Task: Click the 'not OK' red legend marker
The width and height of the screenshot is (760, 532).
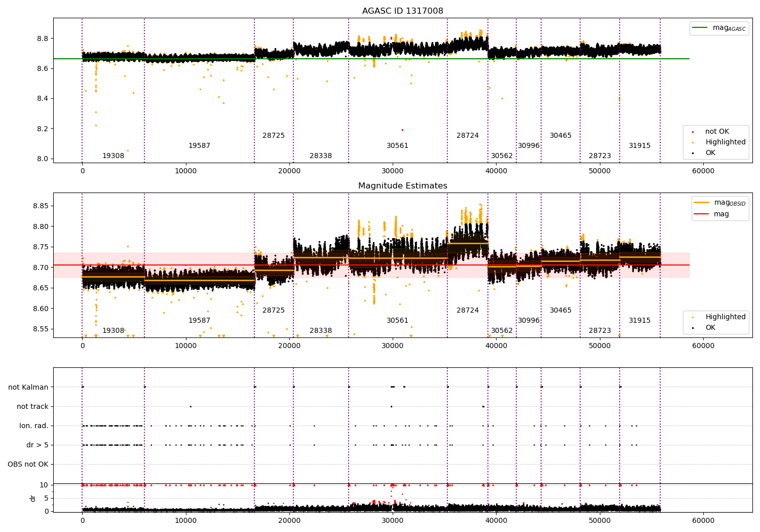Action: click(693, 132)
